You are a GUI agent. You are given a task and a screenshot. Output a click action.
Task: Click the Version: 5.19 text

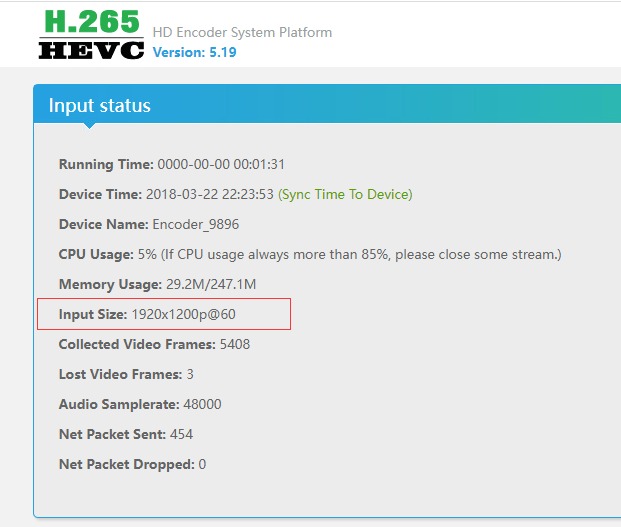(x=194, y=52)
